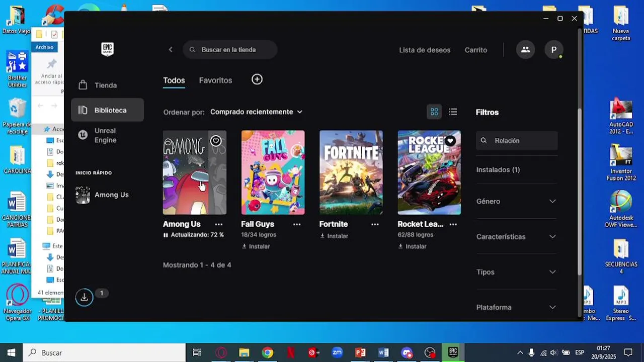Switch library to list view
Screen dimensions: 644x362
click(x=453, y=112)
